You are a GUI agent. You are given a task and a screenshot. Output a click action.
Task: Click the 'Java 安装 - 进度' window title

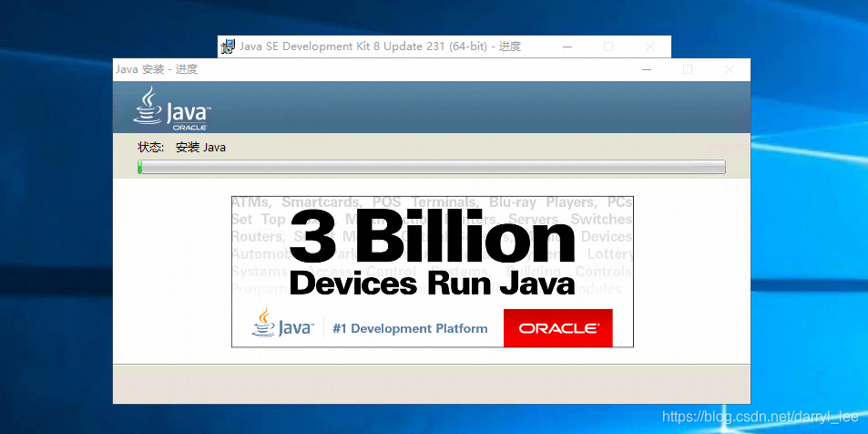(157, 69)
